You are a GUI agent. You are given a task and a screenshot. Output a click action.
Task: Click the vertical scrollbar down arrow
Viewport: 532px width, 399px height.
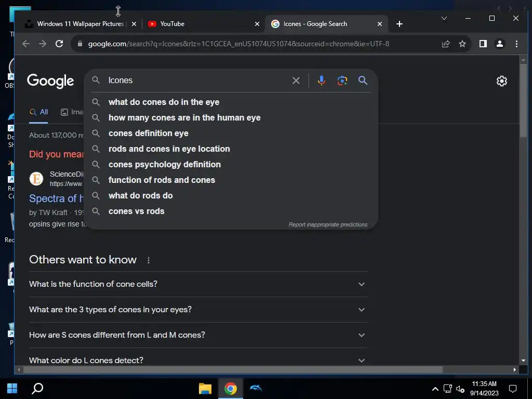523,361
